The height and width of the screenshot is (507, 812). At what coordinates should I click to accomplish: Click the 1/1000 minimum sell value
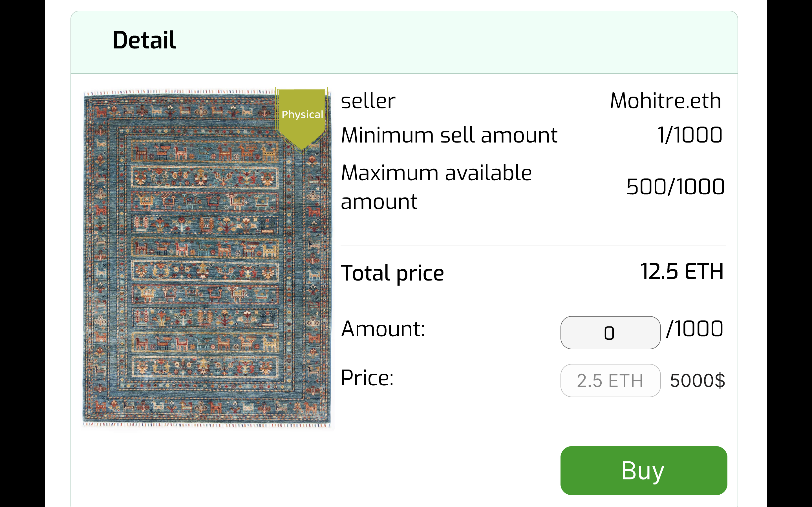pyautogui.click(x=690, y=135)
